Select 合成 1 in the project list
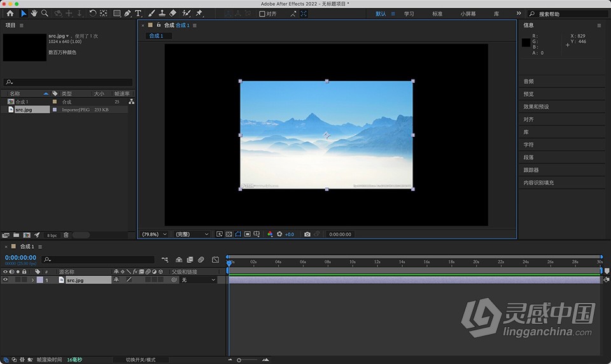Image resolution: width=611 pixels, height=364 pixels. coord(22,102)
